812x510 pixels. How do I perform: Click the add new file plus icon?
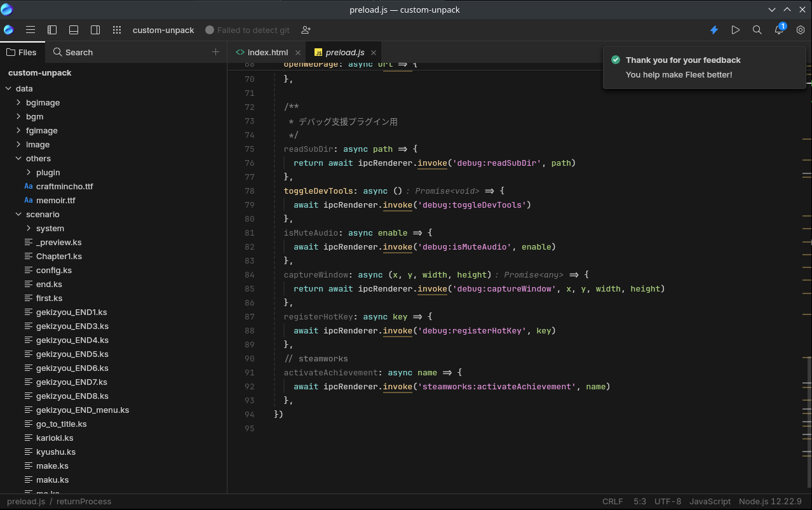(215, 52)
